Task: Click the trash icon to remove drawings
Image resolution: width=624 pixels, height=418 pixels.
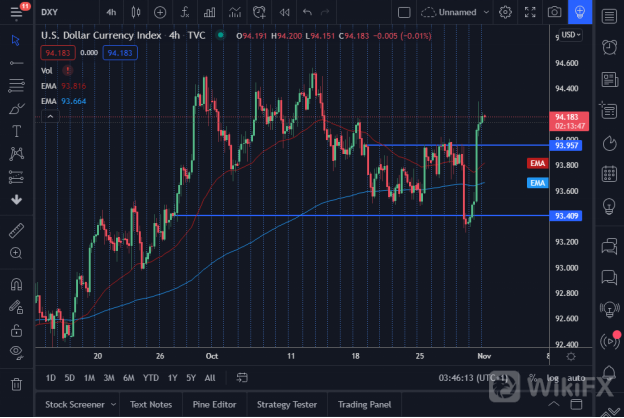Action: coord(16,384)
